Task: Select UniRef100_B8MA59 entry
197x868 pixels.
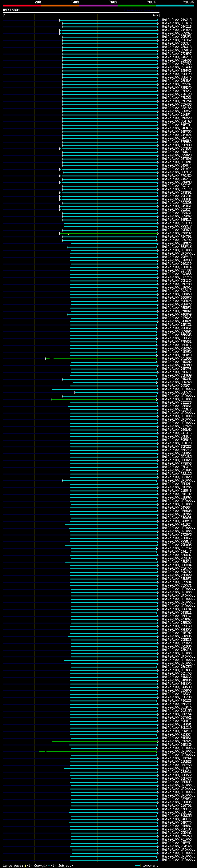Action: point(177,294)
